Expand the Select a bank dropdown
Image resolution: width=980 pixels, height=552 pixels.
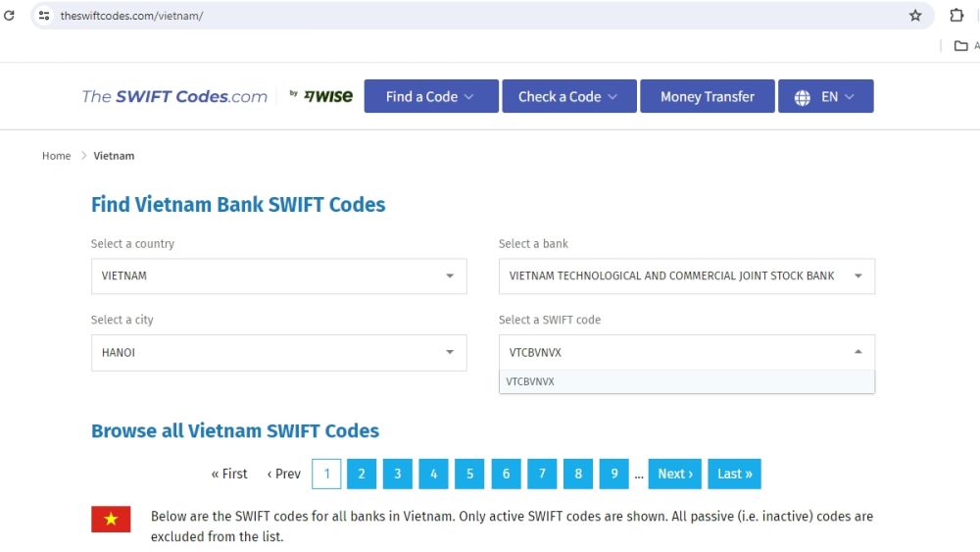(x=686, y=276)
